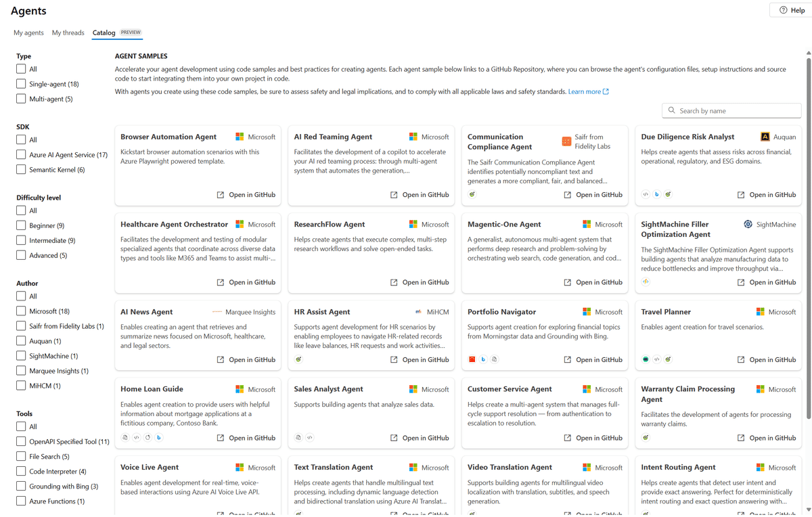Click the Marquee Insights logo on AI News Agent
Viewport: 812px width, 517px height.
[x=217, y=312]
